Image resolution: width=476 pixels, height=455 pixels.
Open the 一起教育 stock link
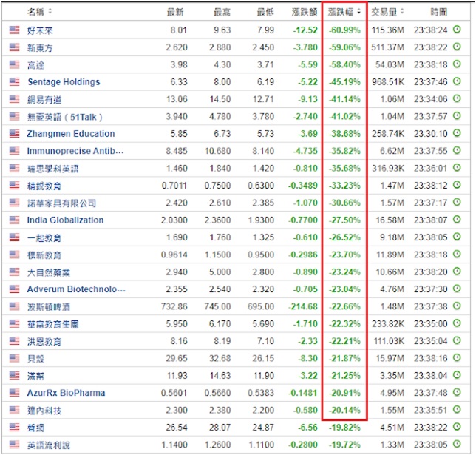[44, 237]
